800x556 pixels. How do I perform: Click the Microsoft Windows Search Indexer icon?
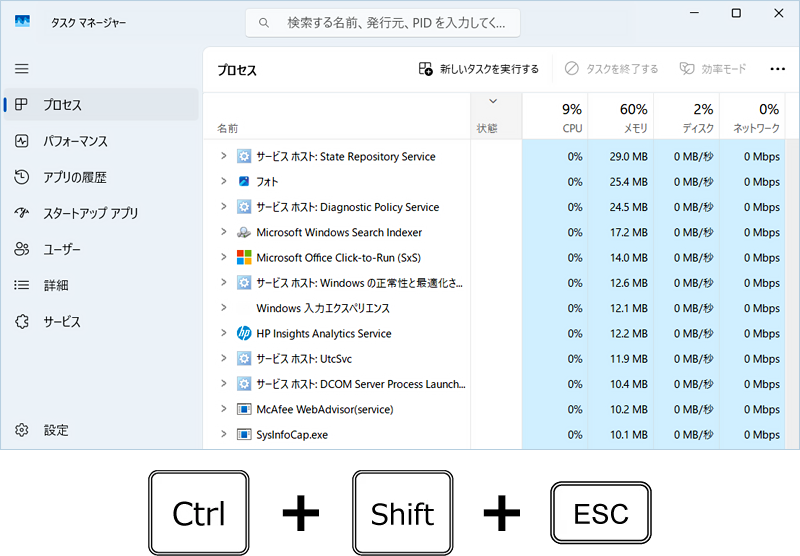[x=244, y=232]
